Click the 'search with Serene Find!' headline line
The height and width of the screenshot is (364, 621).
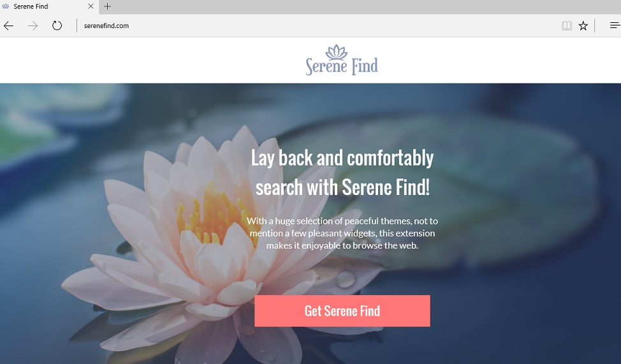[x=342, y=187]
